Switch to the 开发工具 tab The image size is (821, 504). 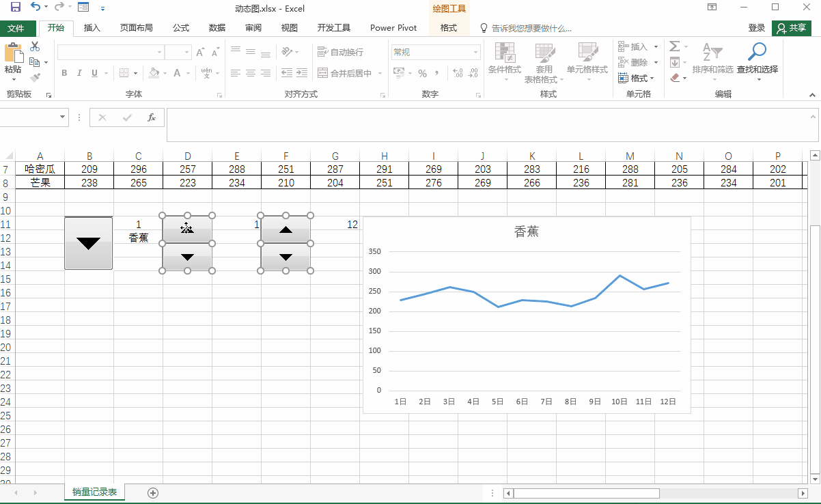pos(334,28)
